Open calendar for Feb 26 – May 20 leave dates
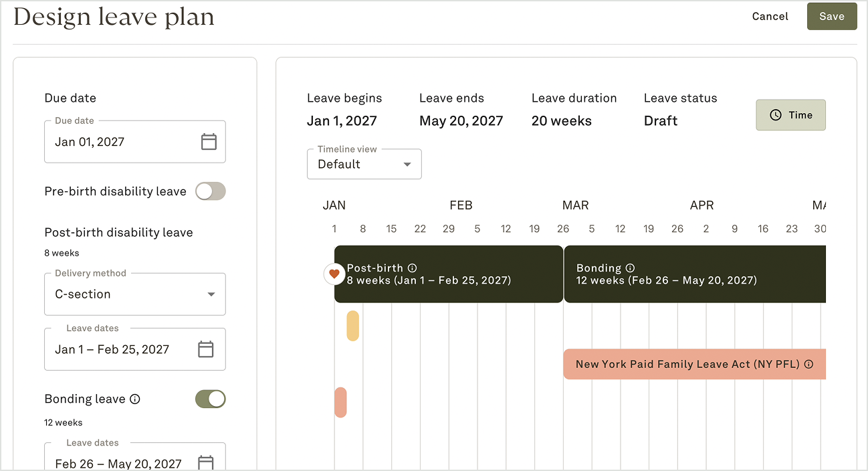The width and height of the screenshot is (868, 471). point(206,463)
